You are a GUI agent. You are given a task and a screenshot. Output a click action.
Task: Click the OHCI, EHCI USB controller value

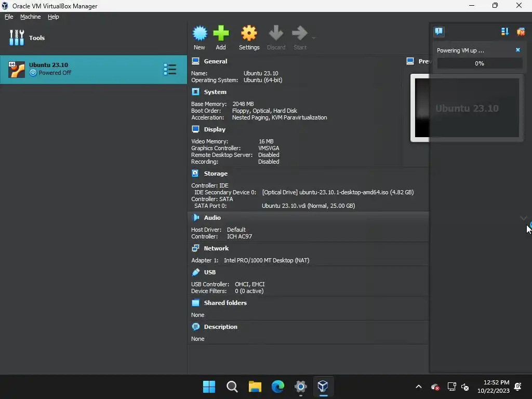(x=250, y=284)
